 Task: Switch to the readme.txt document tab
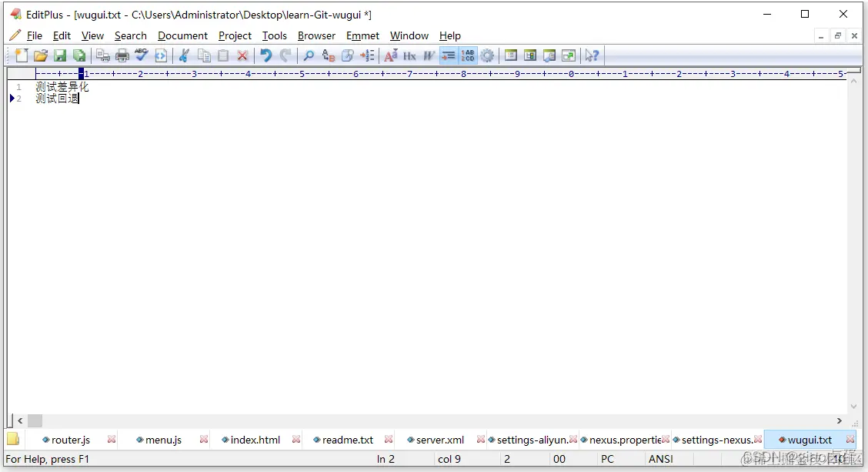pos(348,440)
